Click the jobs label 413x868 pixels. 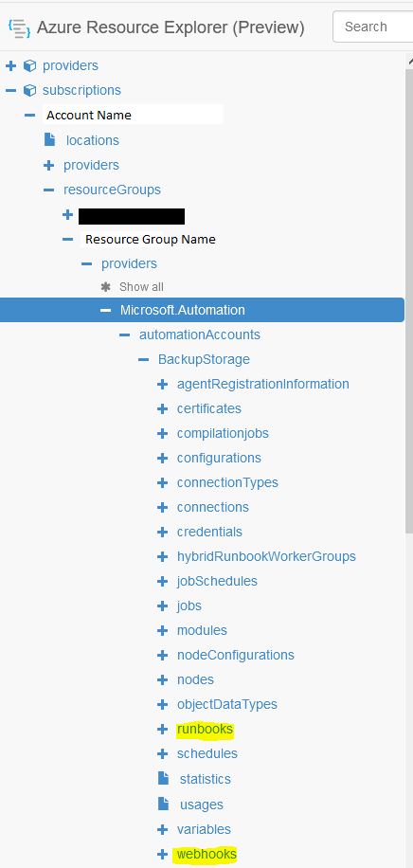(189, 606)
